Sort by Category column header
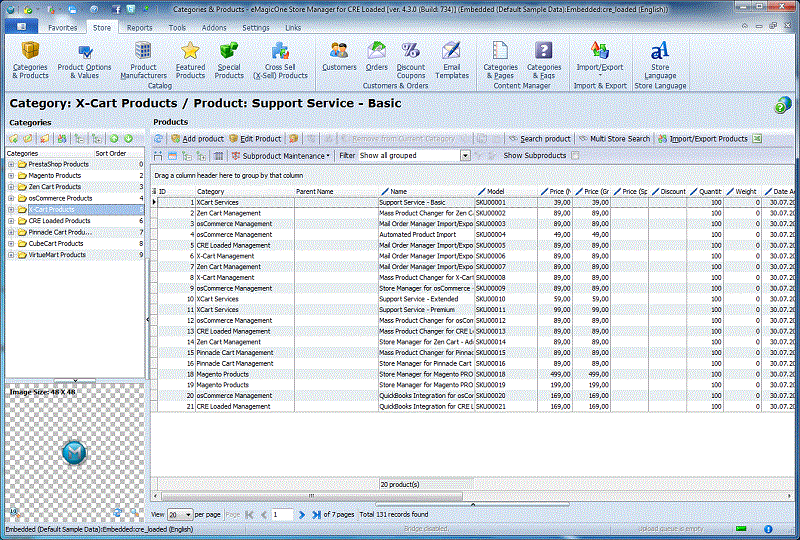 click(245, 191)
